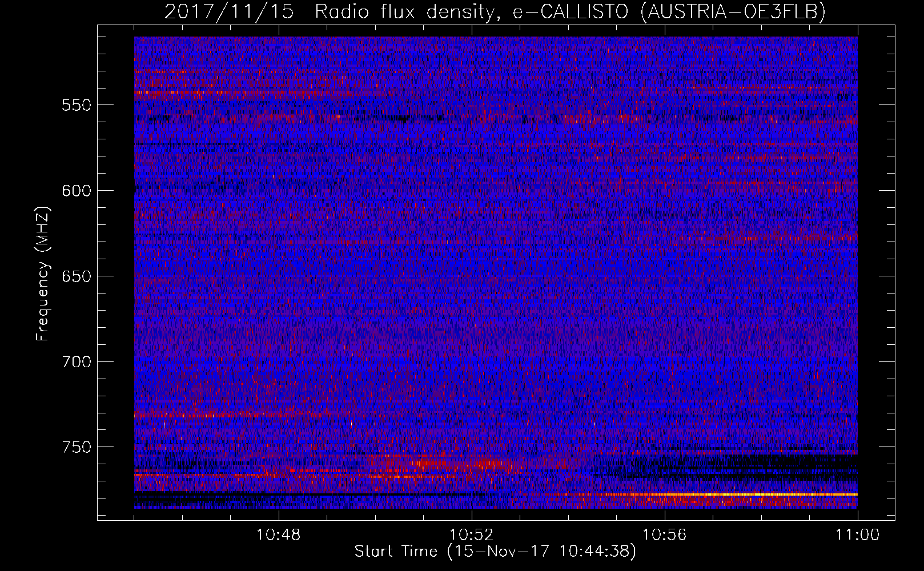
Task: Click the 'Start Time (15-Nov-17 10:44:38)' label
Action: tap(495, 552)
